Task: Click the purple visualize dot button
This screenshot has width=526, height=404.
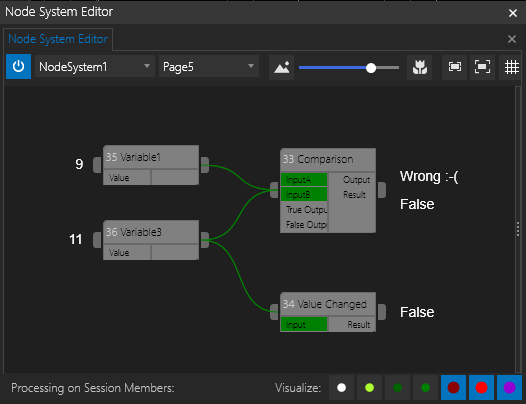Action: (509, 388)
